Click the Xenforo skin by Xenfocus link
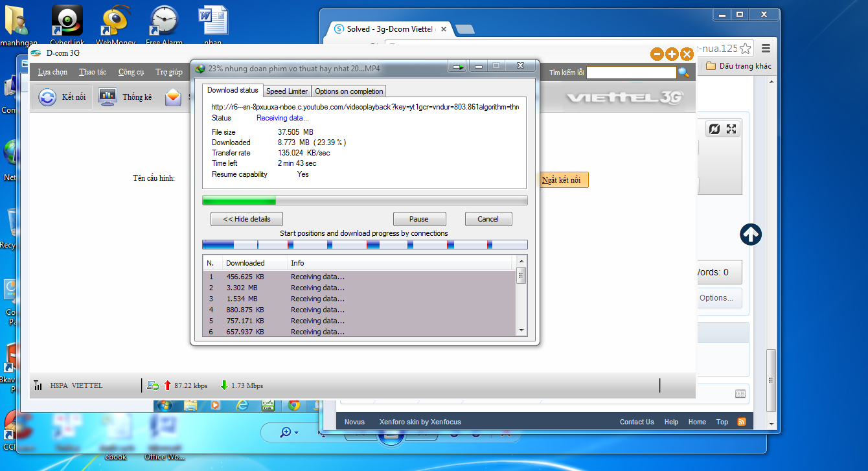This screenshot has height=471, width=868. (x=420, y=422)
